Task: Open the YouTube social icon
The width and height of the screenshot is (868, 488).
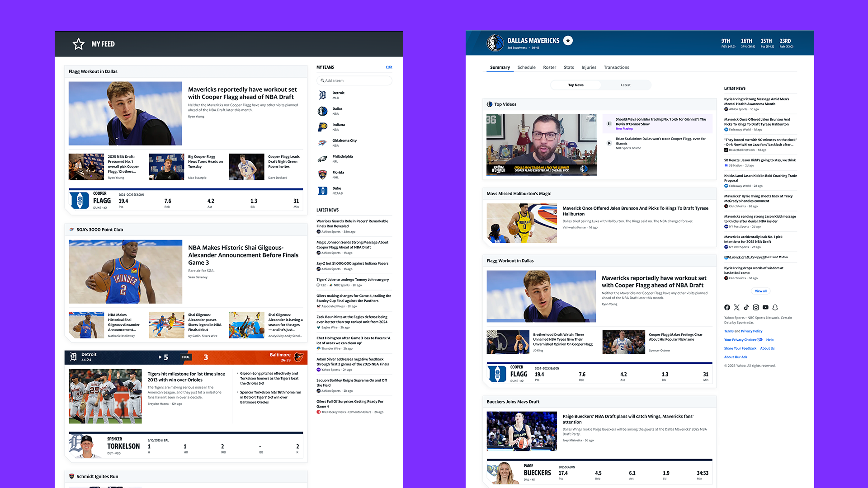Action: [765, 307]
